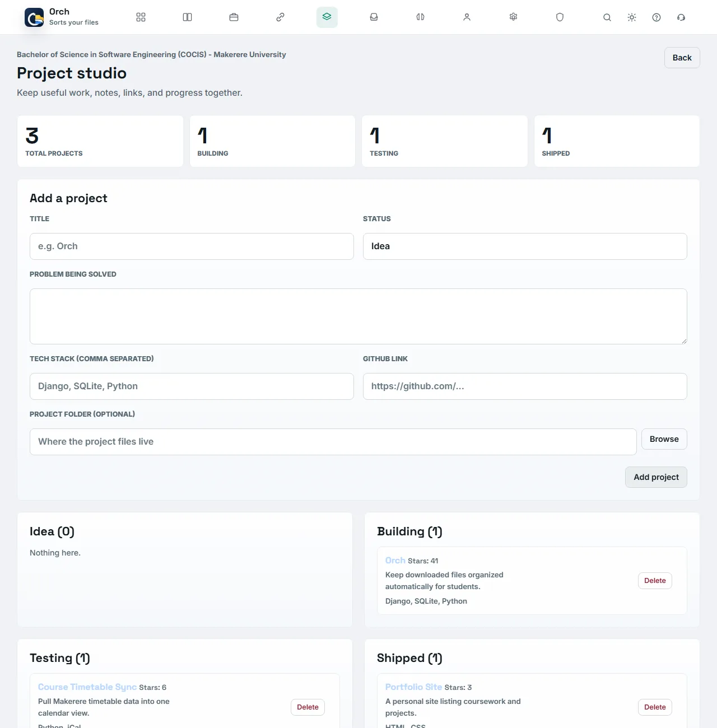Click the Orch logo icon
The height and width of the screenshot is (728, 717).
[x=34, y=17]
